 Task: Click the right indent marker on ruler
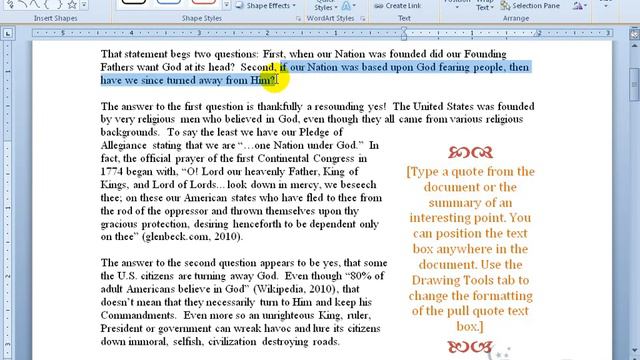click(538, 33)
